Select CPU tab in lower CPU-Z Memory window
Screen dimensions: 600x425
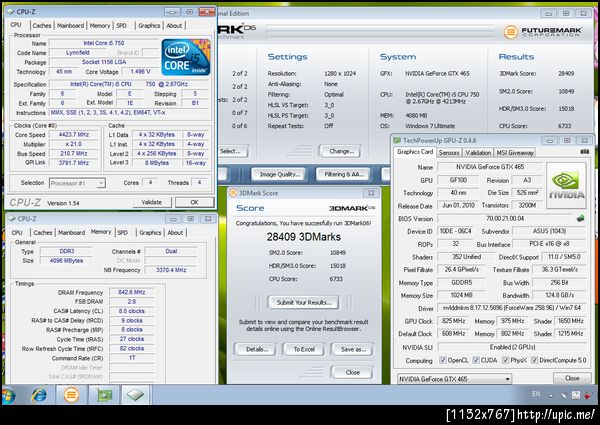coord(17,233)
